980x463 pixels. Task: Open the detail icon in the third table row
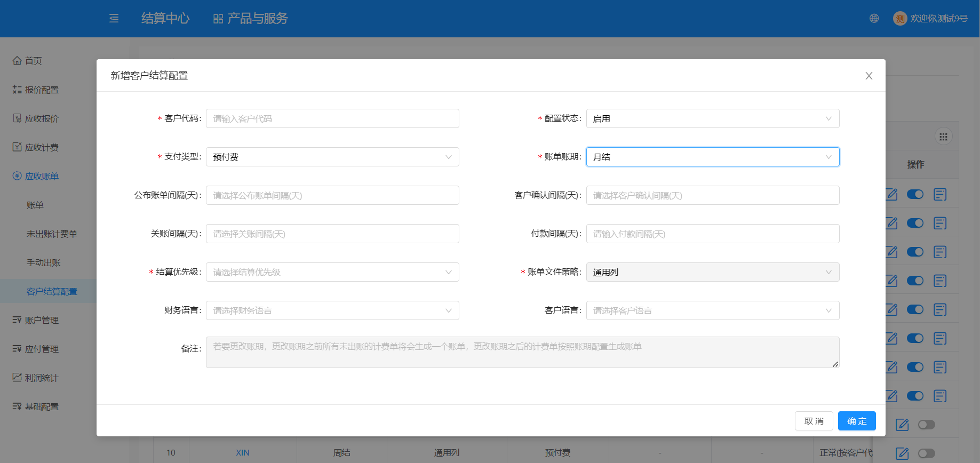pyautogui.click(x=940, y=252)
